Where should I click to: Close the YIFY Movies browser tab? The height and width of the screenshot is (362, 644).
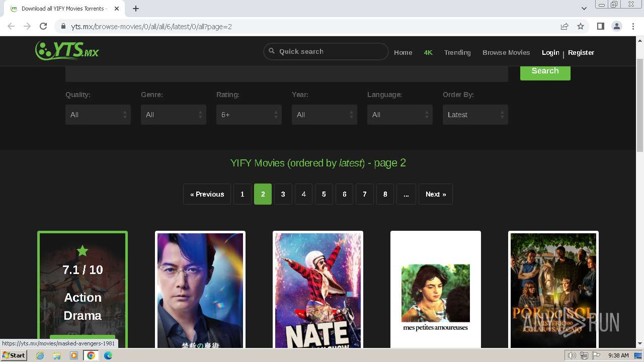tap(116, 9)
